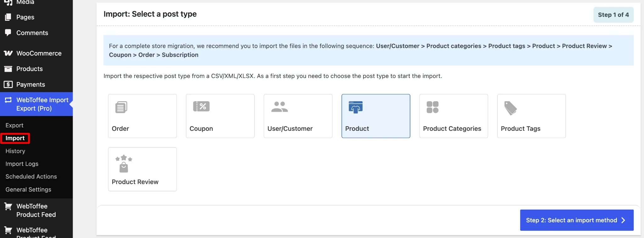Click the Comments speech bubble icon
644x238 pixels.
tap(8, 33)
